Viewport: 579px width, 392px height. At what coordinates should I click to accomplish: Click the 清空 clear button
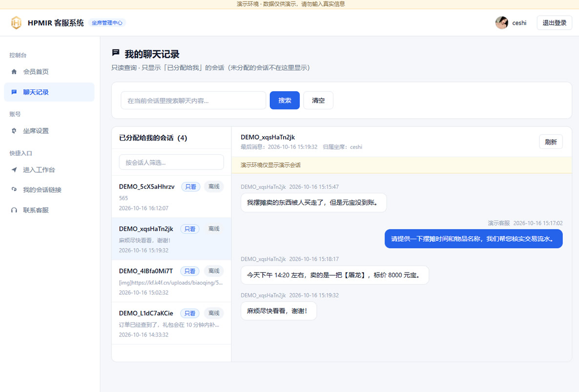pyautogui.click(x=318, y=101)
